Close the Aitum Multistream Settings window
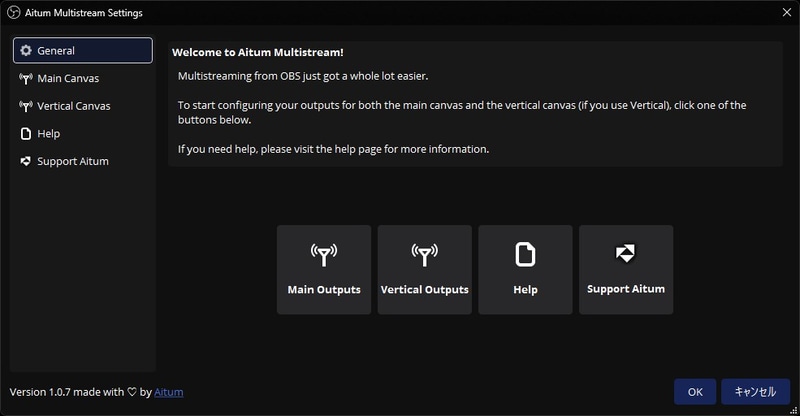 click(787, 12)
